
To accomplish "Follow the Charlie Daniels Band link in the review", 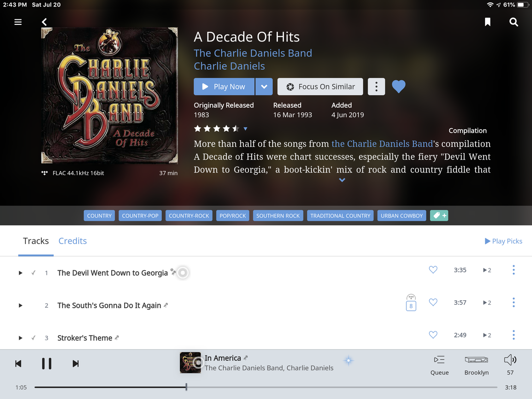I will pyautogui.click(x=382, y=144).
